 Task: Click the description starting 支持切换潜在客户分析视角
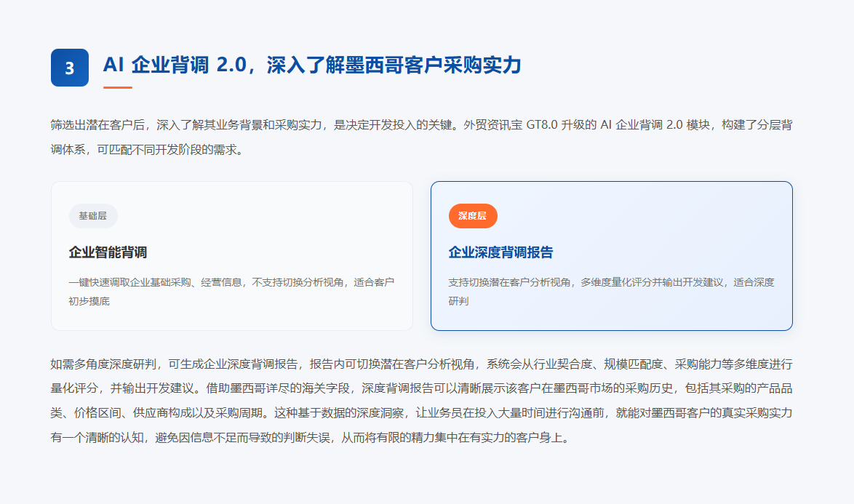click(x=611, y=292)
